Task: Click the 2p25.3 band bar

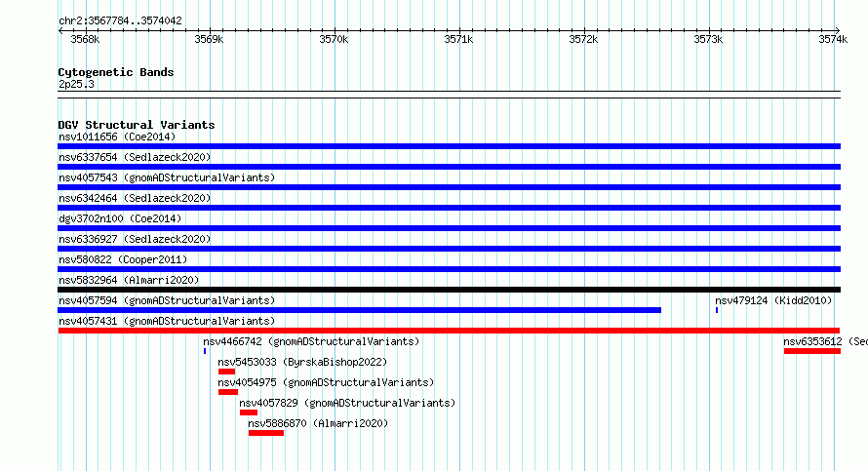Action: pos(449,95)
